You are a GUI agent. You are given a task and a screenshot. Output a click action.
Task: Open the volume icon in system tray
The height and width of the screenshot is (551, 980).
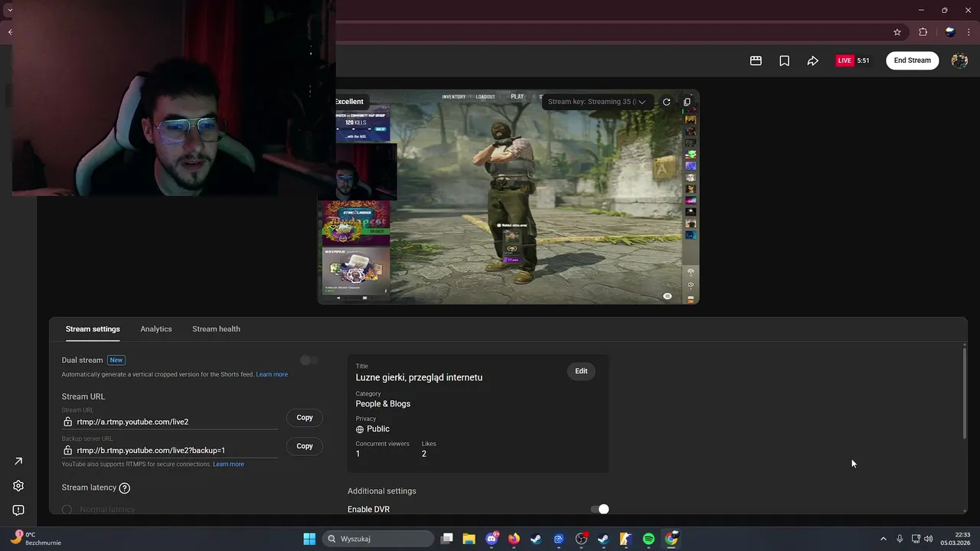click(x=929, y=539)
